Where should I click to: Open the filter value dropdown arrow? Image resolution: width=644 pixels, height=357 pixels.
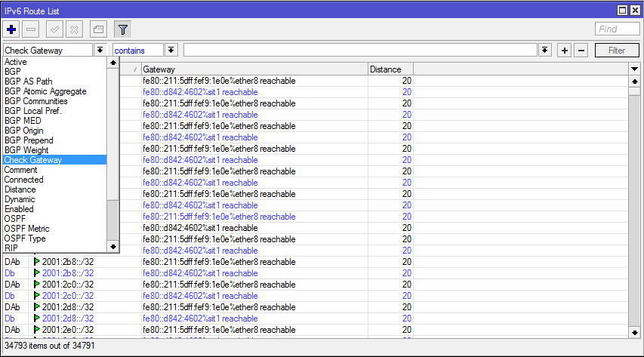[545, 51]
